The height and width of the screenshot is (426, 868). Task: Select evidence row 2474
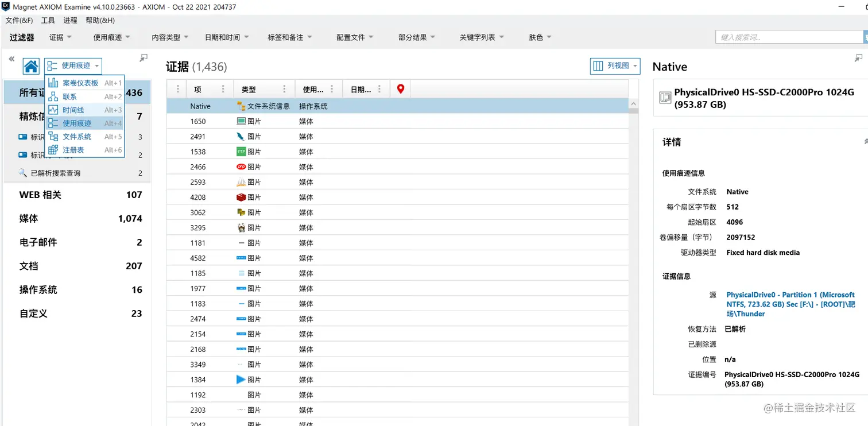click(x=398, y=319)
